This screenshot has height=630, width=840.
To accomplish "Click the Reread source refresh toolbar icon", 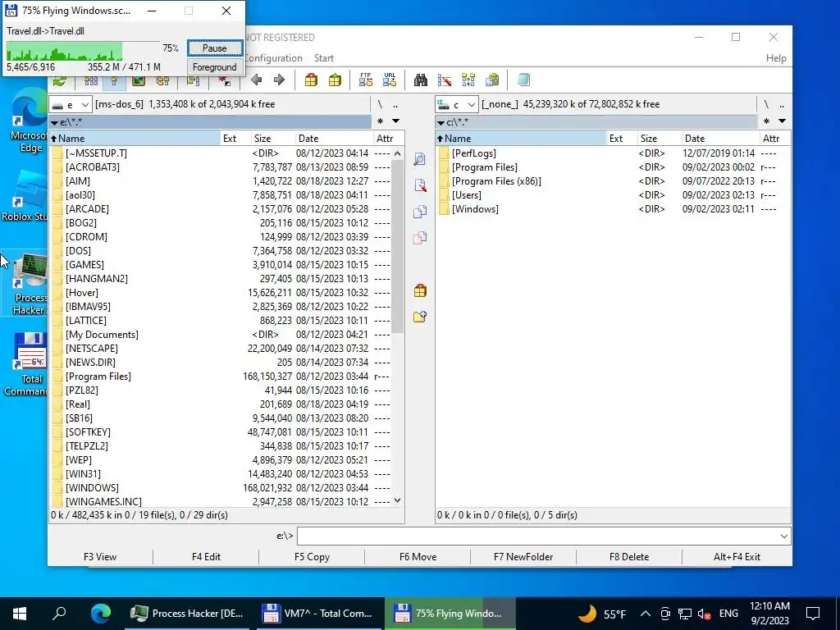I will (x=60, y=80).
